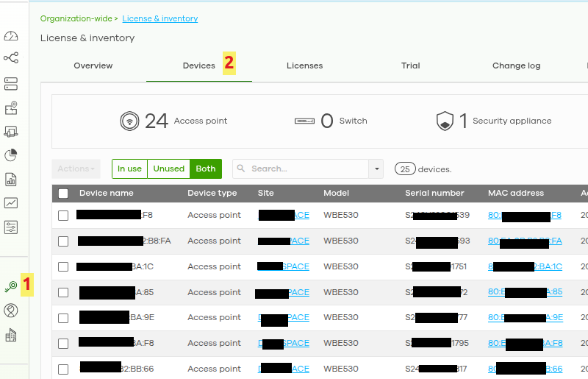588x379 pixels.
Task: Click the Organization-wide breadcrumb text
Action: pyautogui.click(x=76, y=18)
